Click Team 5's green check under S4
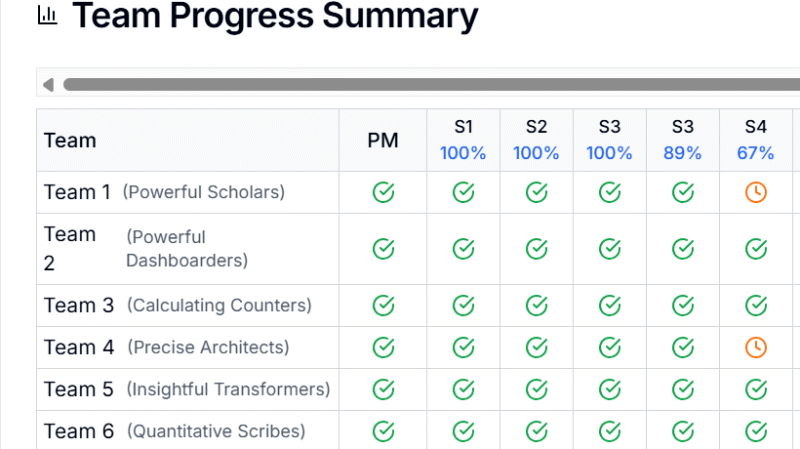This screenshot has height=449, width=800. pyautogui.click(x=756, y=389)
